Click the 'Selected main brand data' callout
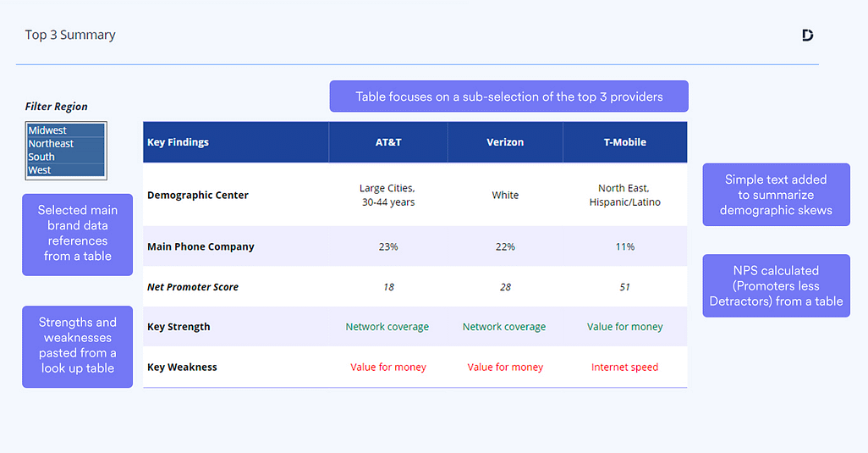This screenshot has width=868, height=453. [x=77, y=233]
